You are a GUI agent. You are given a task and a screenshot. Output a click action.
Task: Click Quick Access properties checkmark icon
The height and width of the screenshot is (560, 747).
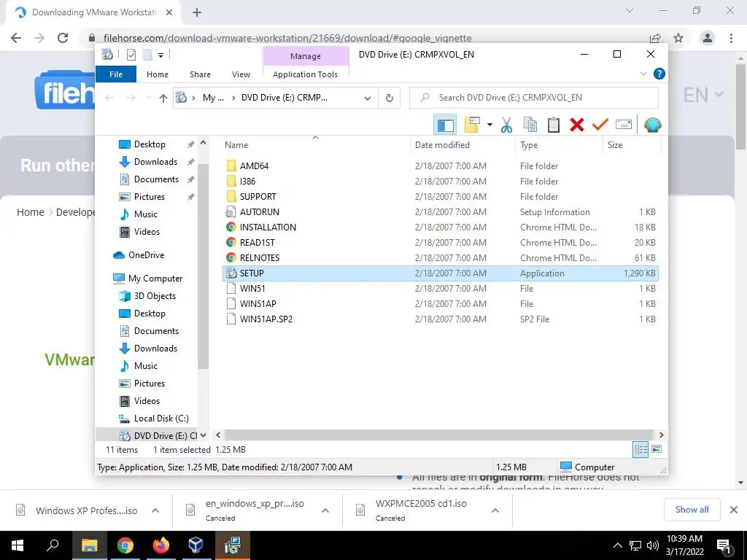point(131,55)
